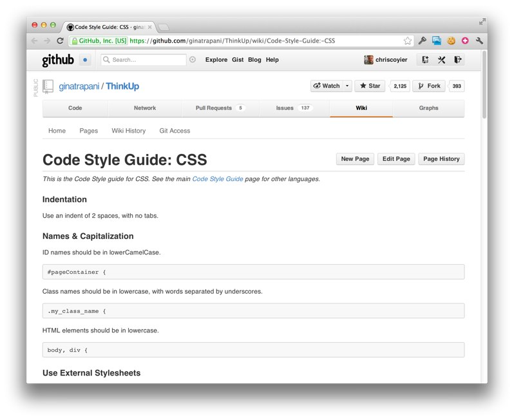Open the wiki Pages list
The height and width of the screenshot is (420, 514).
click(x=89, y=131)
